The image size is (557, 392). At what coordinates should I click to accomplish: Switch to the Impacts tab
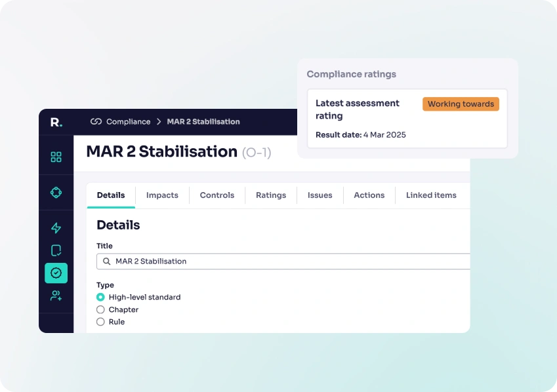point(161,195)
